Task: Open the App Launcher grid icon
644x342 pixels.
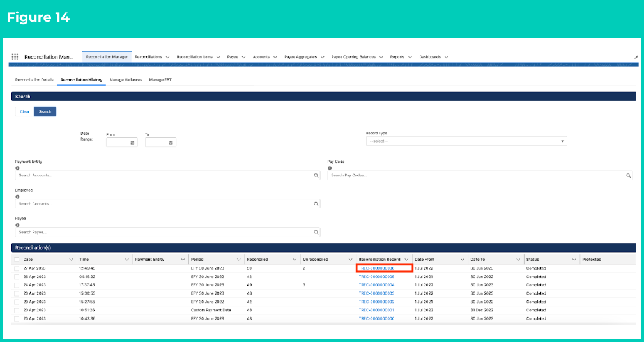Action: point(15,57)
